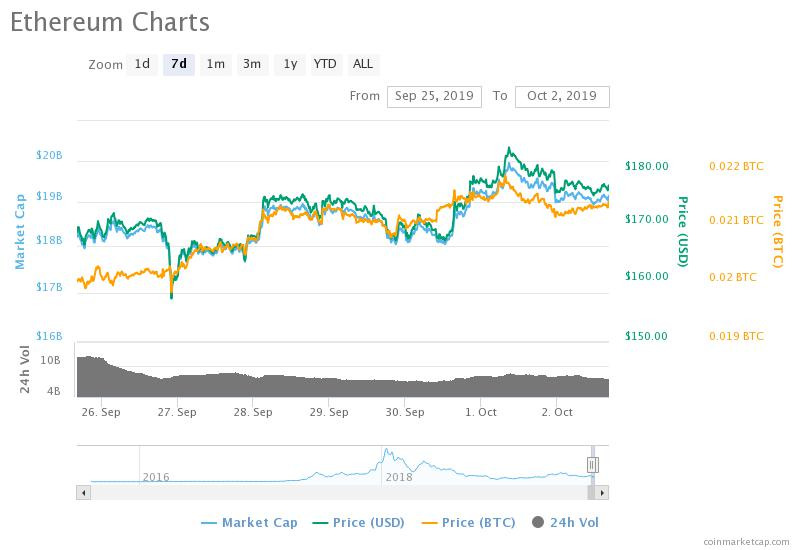Click the $17B market cap label
This screenshot has width=800, height=550.
(49, 287)
